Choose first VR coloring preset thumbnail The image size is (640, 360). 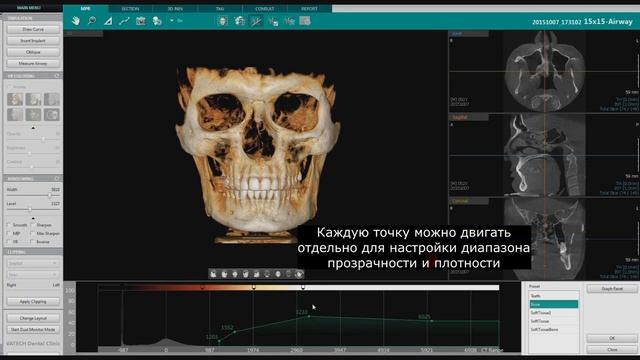tap(15, 99)
